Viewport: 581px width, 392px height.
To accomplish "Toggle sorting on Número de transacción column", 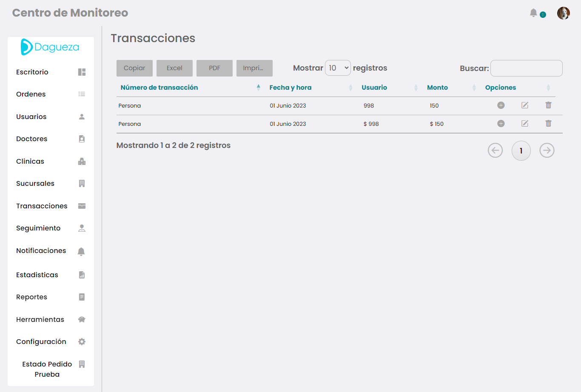I will (258, 88).
